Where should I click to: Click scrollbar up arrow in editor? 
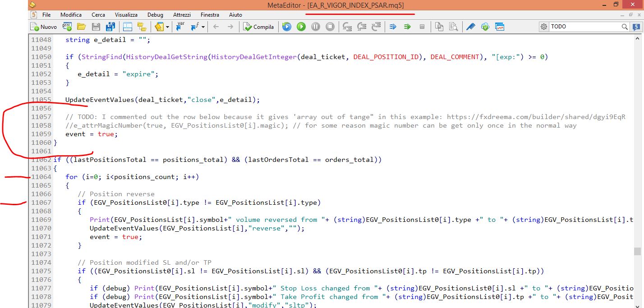(x=637, y=39)
